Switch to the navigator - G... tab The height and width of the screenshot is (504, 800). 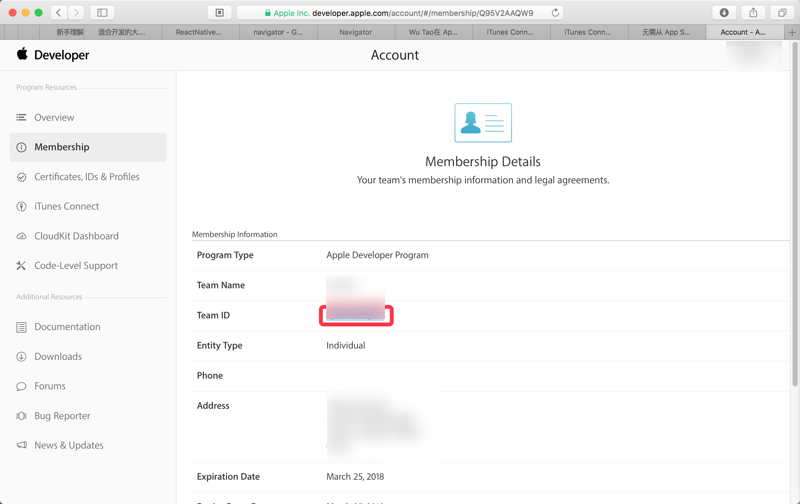(278, 32)
